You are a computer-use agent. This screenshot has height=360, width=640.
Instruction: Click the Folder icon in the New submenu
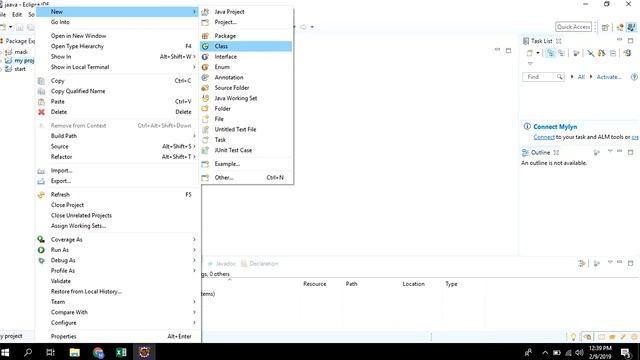[205, 109]
